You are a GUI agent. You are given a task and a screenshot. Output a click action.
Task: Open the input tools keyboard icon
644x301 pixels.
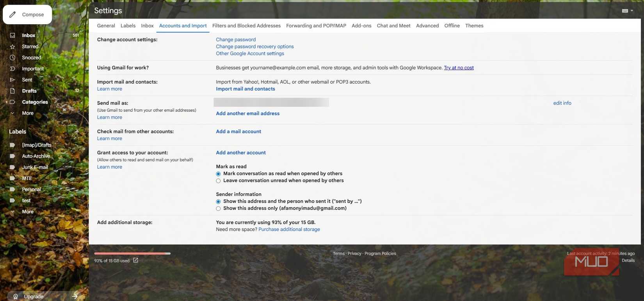pos(625,11)
